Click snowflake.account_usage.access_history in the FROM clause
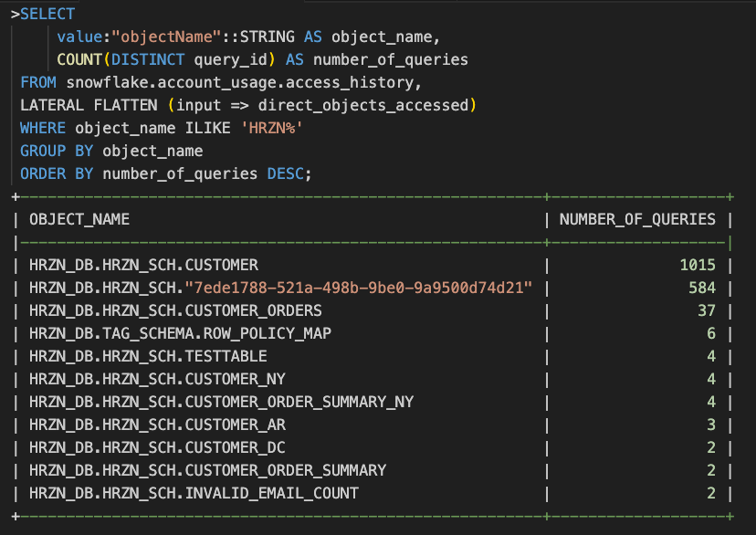 coord(244,82)
